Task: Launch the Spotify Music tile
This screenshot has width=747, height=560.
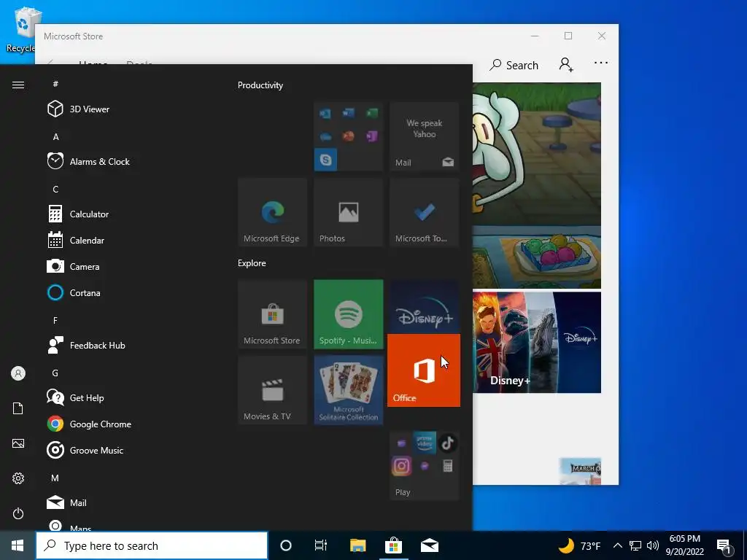Action: pos(348,314)
